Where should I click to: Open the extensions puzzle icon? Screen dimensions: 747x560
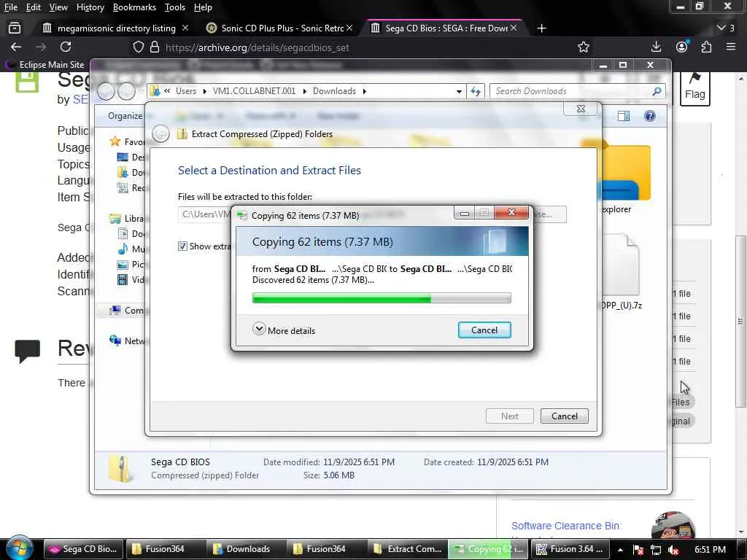(706, 47)
